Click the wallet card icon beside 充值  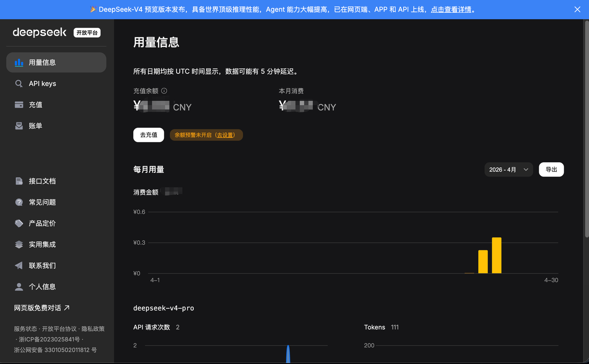coord(19,105)
